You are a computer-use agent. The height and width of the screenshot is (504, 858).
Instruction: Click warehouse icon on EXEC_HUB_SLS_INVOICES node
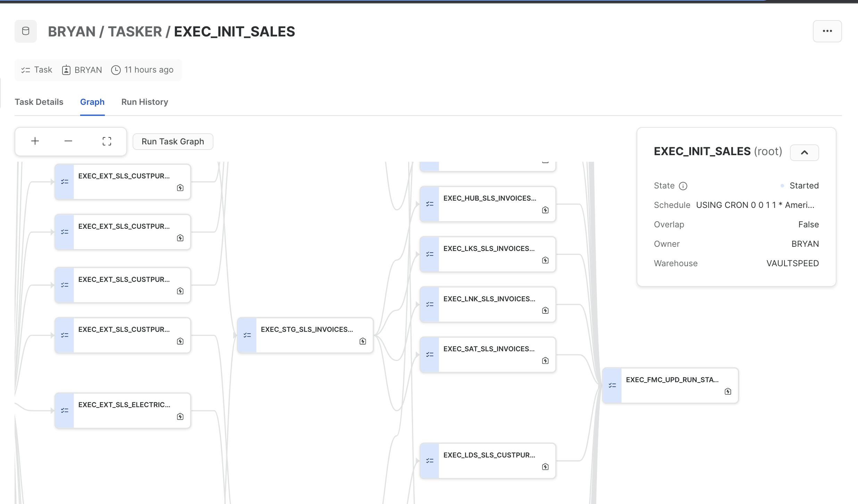(x=545, y=210)
